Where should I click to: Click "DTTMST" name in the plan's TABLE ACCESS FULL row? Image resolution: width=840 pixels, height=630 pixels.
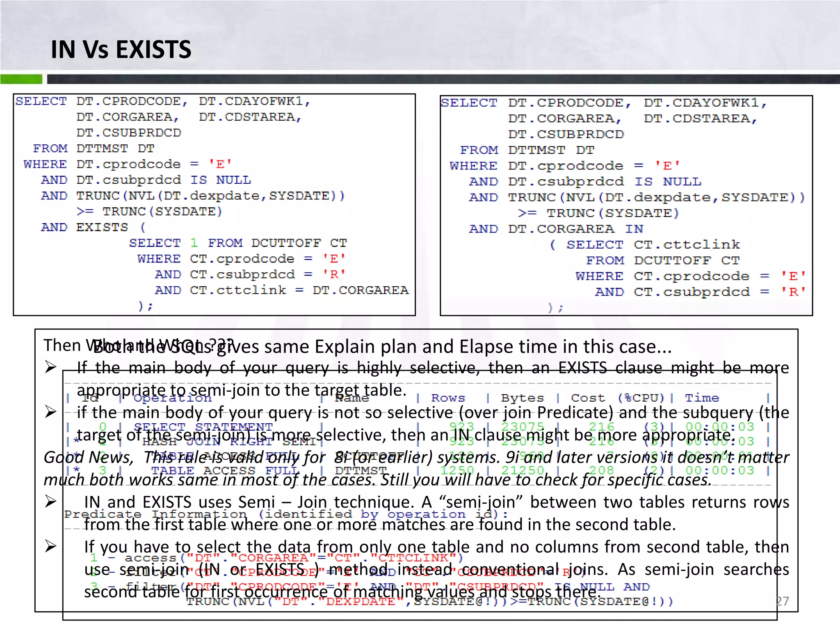point(361,470)
